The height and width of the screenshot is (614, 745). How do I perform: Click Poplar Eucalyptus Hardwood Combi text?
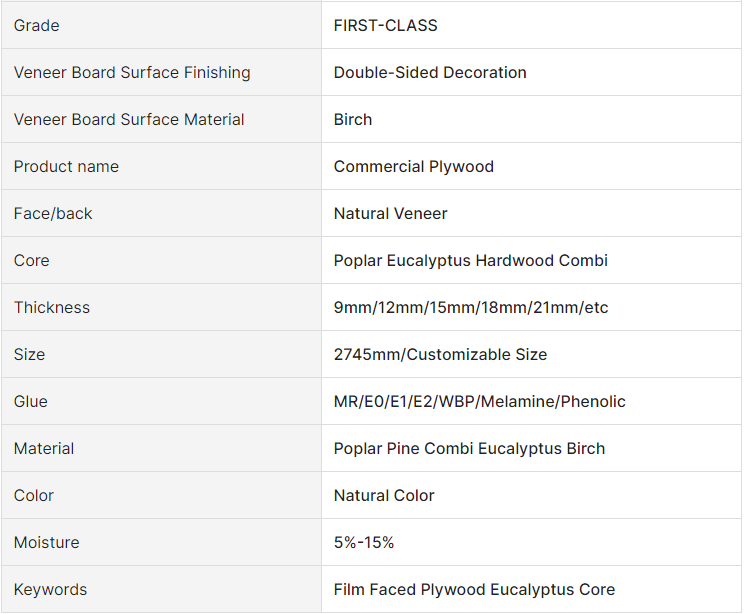tap(471, 261)
